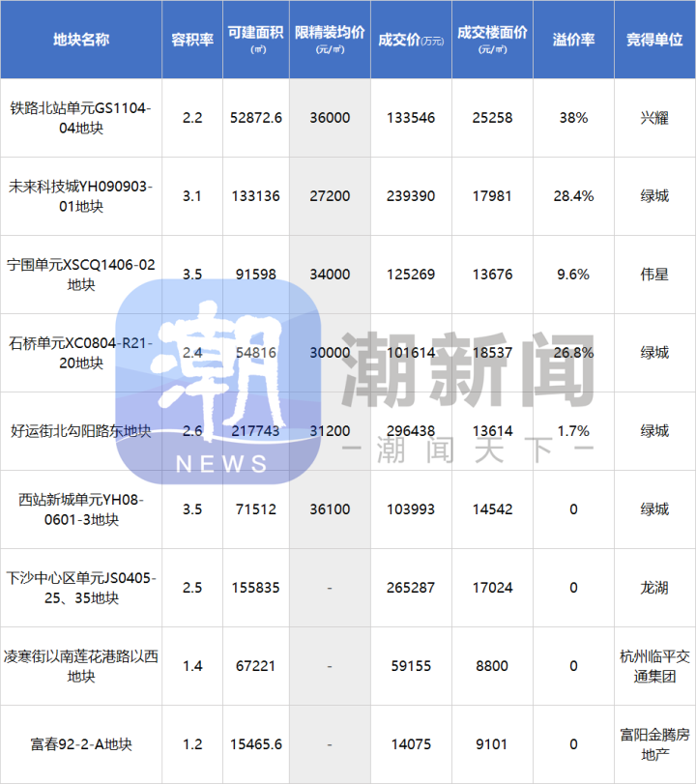Select transaction price 14075

[x=411, y=744]
